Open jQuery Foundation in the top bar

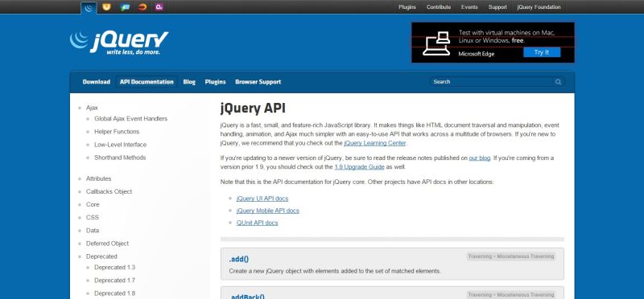tap(539, 7)
